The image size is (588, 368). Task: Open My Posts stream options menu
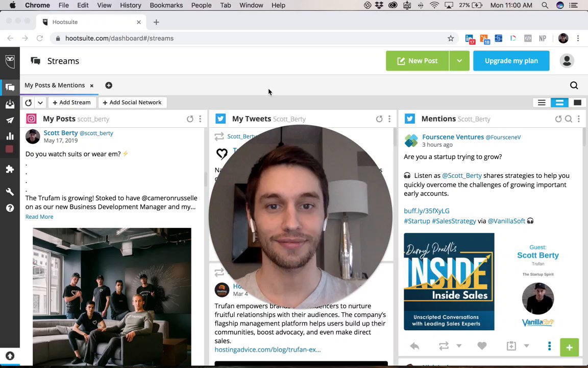click(x=200, y=119)
